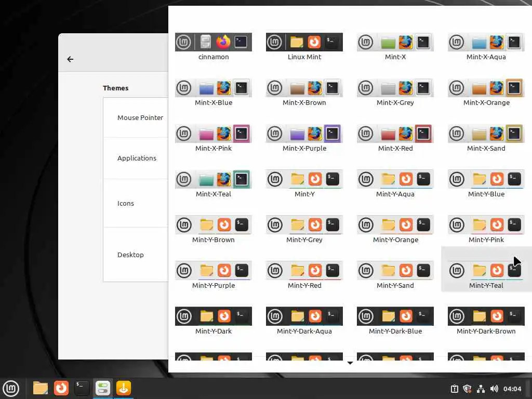Viewport: 532px width, 399px height.
Task: Open the network connections tray icon
Action: tap(481, 389)
